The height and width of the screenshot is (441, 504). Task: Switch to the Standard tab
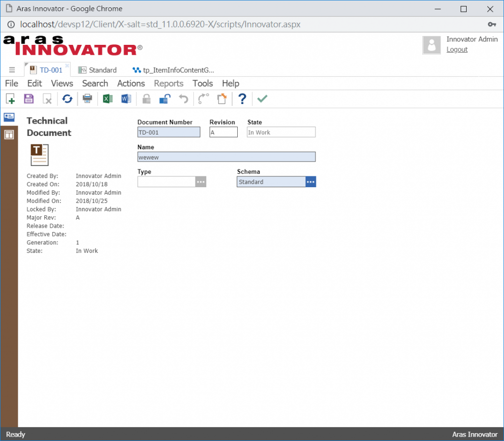pyautogui.click(x=98, y=70)
